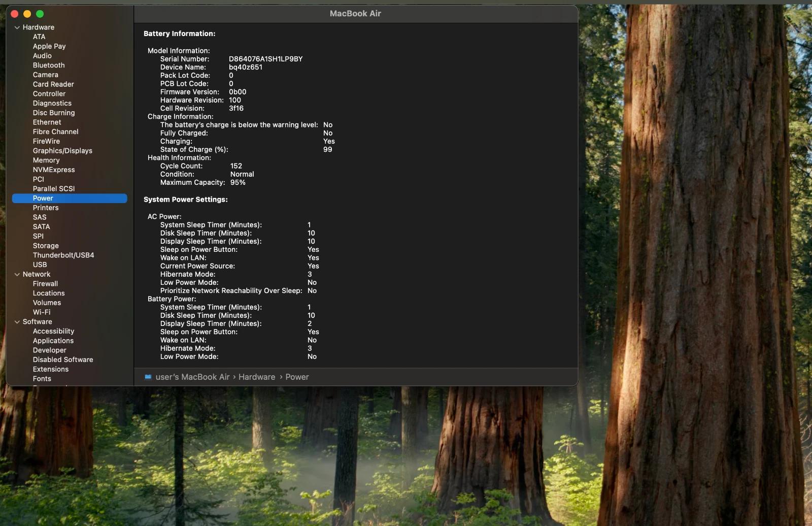812x526 pixels.
Task: Select Locations under Network
Action: pyautogui.click(x=49, y=293)
